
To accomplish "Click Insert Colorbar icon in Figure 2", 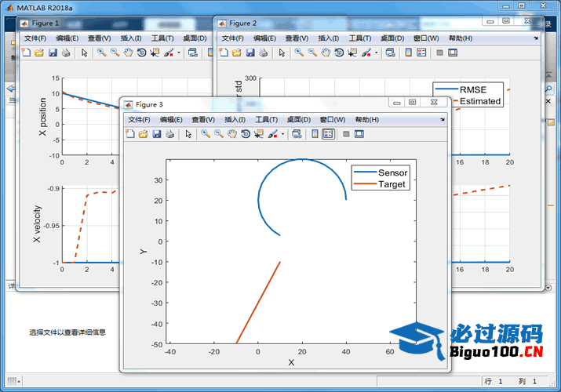I will click(408, 53).
